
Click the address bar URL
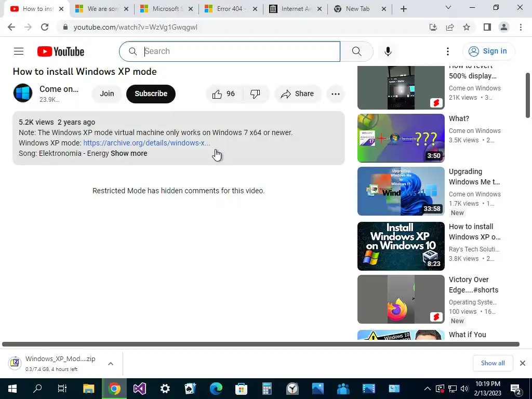tap(136, 27)
